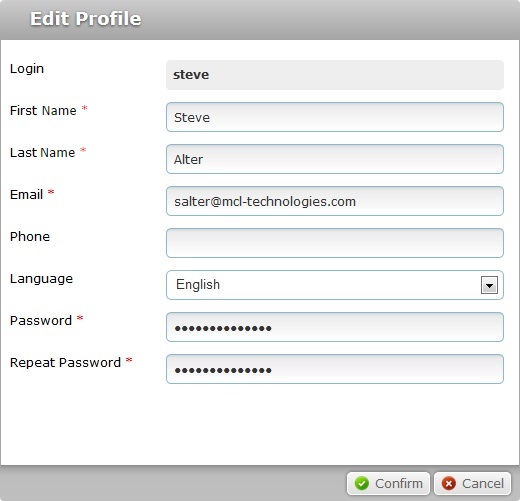Click the green checkmark Confirm icon

pyautogui.click(x=361, y=483)
